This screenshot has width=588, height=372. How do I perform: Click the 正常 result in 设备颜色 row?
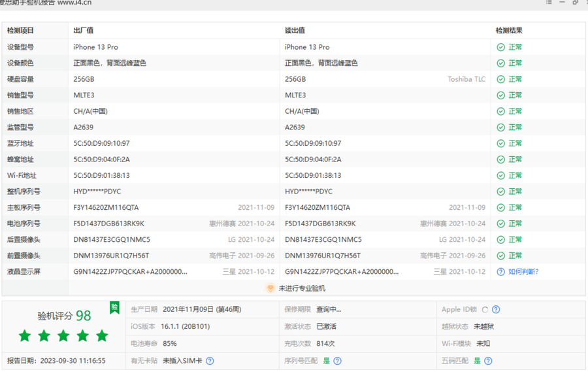515,63
